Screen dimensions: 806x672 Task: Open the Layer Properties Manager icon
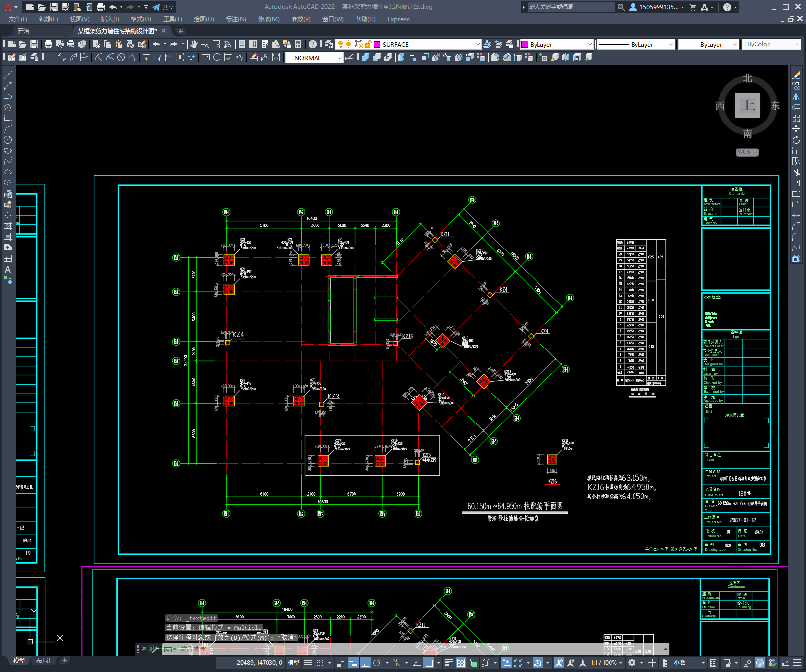click(328, 44)
